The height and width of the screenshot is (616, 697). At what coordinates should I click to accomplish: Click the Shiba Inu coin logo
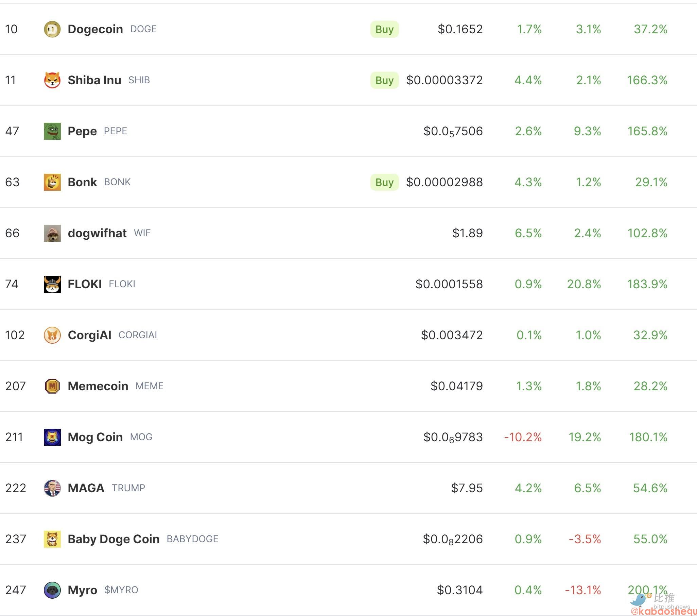52,80
